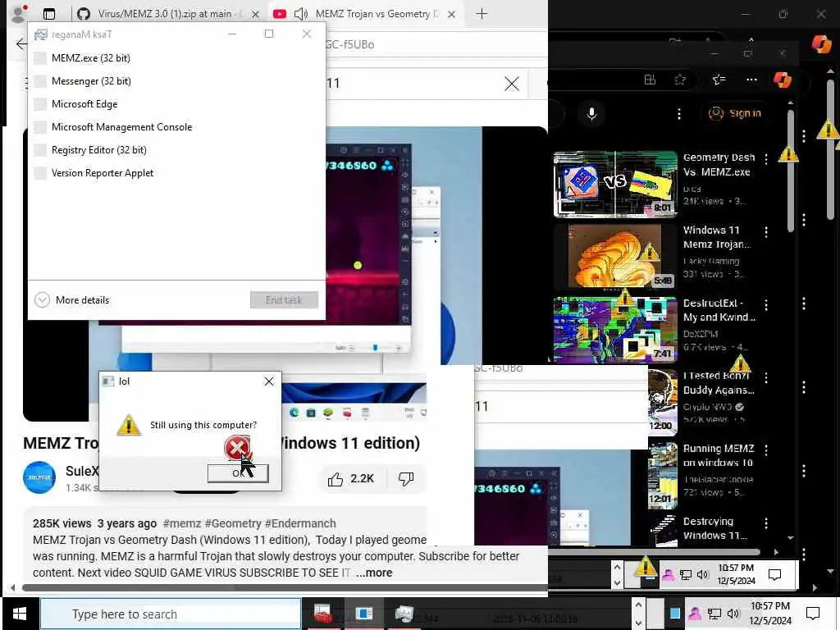Viewport: 840px width, 630px height.
Task: Open the Windows Start menu
Action: 20,614
